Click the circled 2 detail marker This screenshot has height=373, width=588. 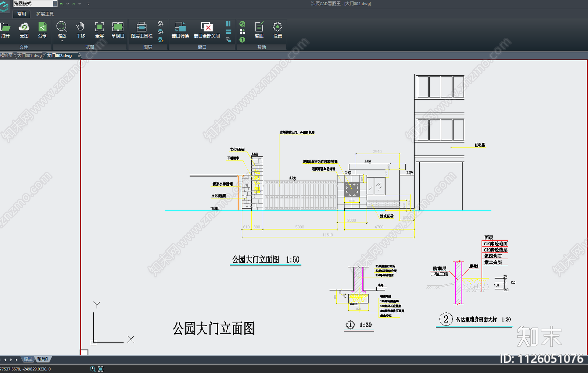pyautogui.click(x=446, y=319)
